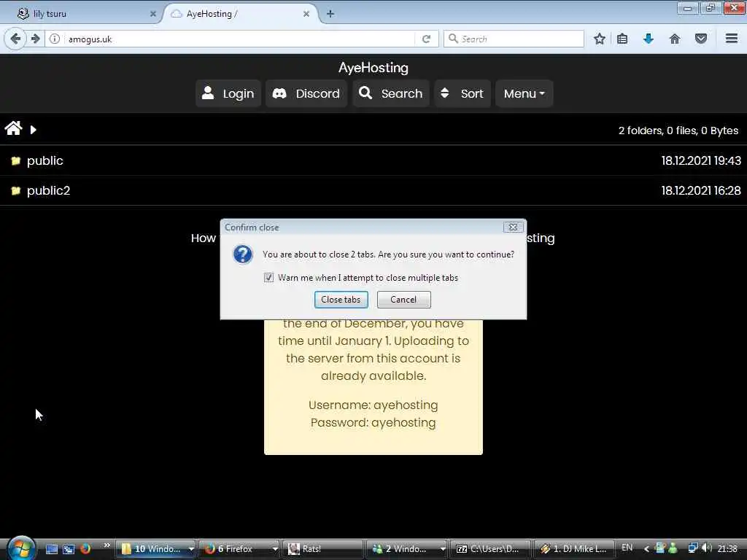The width and height of the screenshot is (747, 560).
Task: Go to the browser home page icon
Action: coord(675,39)
